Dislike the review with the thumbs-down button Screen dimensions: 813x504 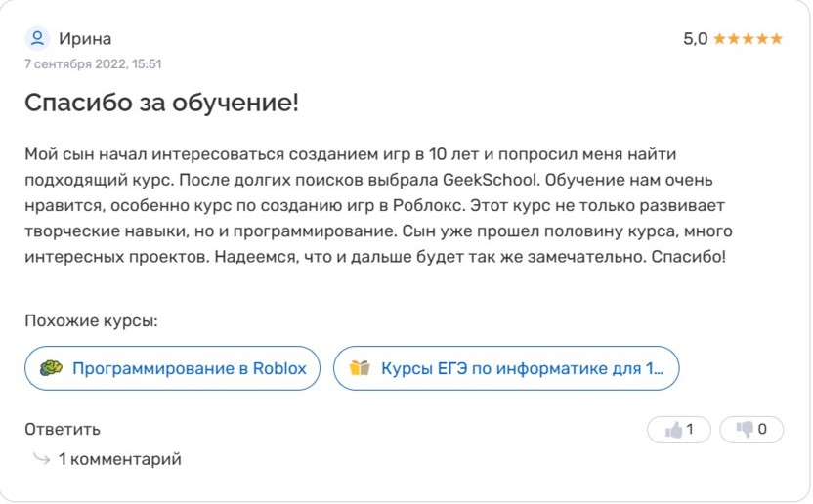[750, 430]
